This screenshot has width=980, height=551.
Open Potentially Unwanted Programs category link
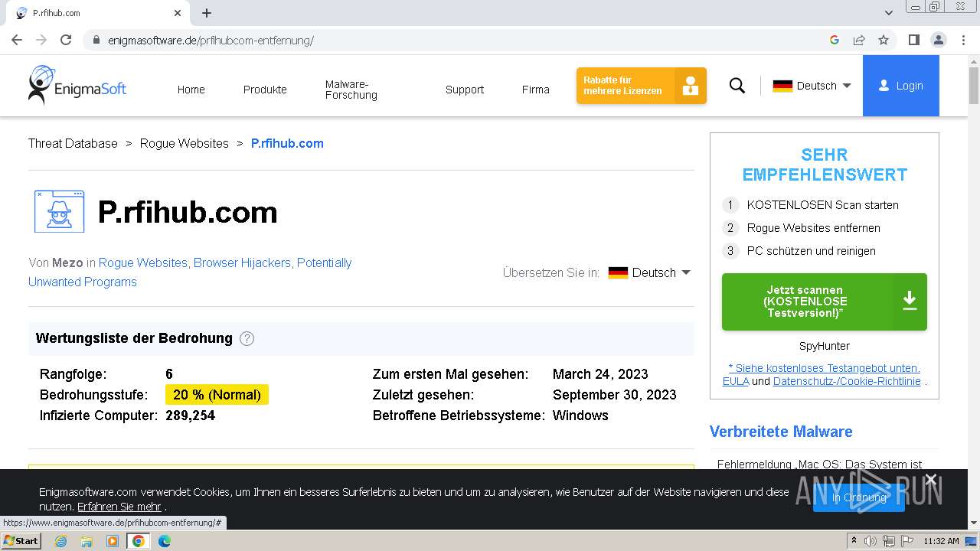click(x=190, y=272)
